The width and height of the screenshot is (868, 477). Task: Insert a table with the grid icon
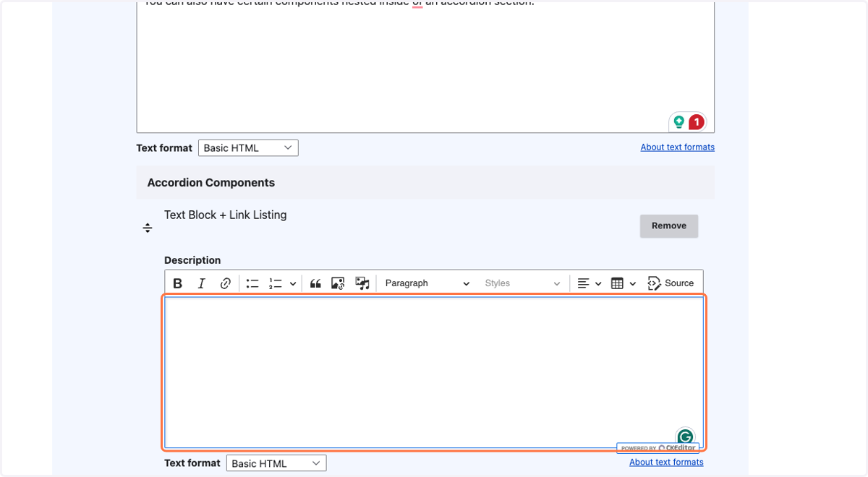pyautogui.click(x=617, y=283)
